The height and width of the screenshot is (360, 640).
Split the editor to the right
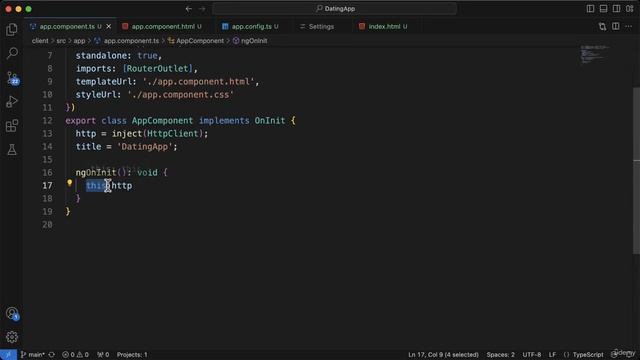(616, 27)
